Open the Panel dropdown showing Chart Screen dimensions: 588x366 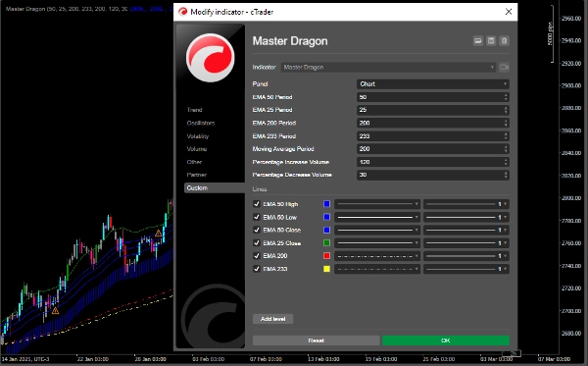click(433, 84)
